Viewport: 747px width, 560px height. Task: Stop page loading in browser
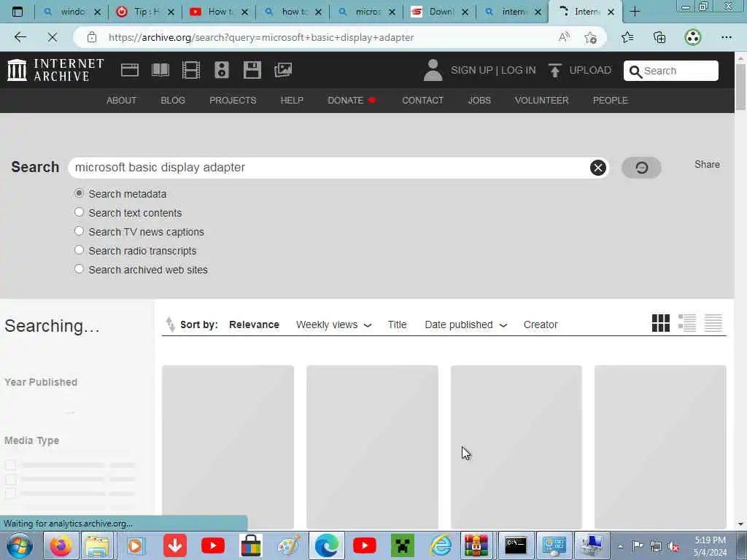click(53, 37)
